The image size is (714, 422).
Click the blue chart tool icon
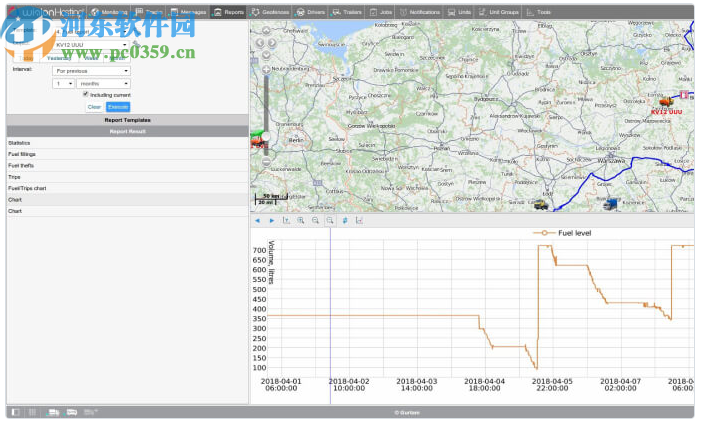click(x=345, y=220)
